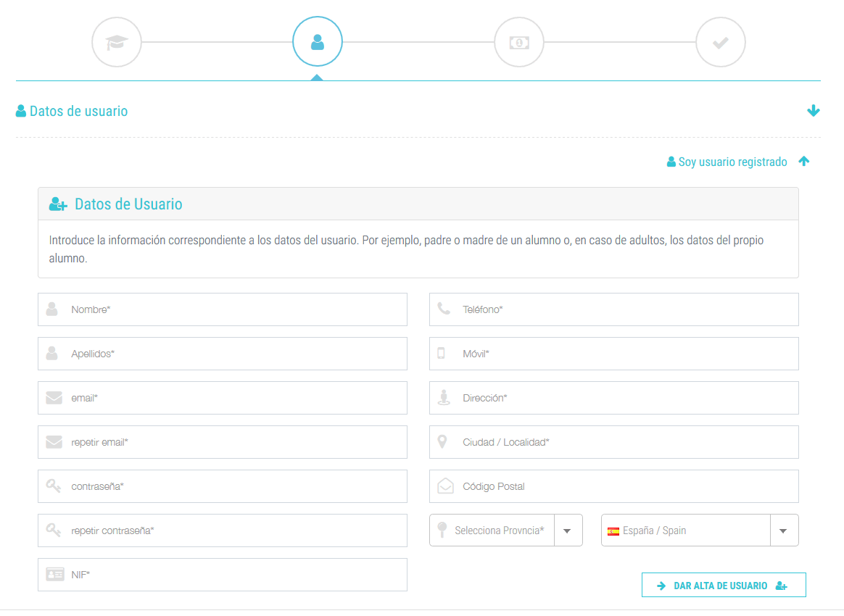The width and height of the screenshot is (844, 616).
Task: Collapse Datos de usuario with down arrow
Action: coord(813,111)
